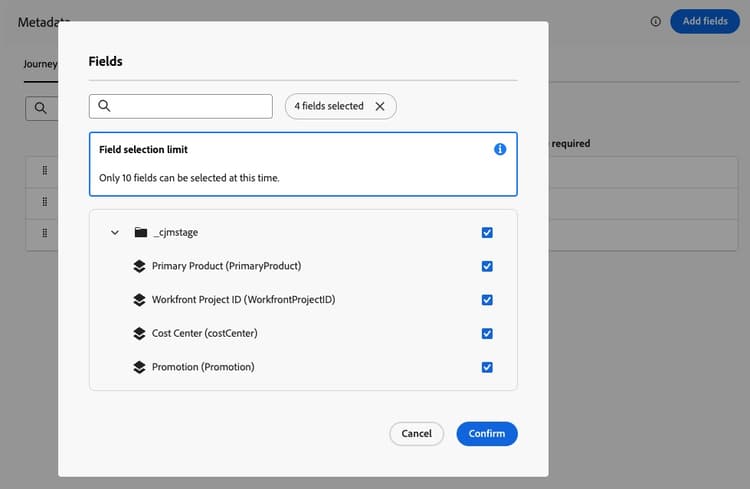The height and width of the screenshot is (489, 750).
Task: Uncheck the _cjmstage folder checkbox
Action: pos(487,233)
